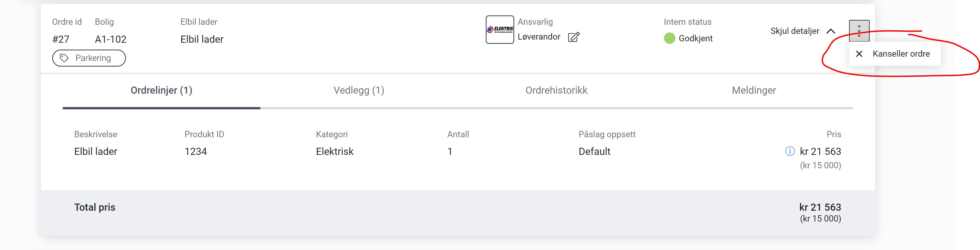The image size is (980, 250).
Task: Collapse details with the chevron up arrow
Action: tap(831, 31)
